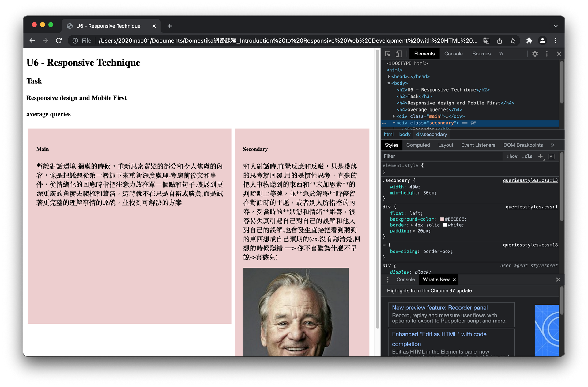Expand the head element in DOM tree
Viewport: 588px width, 387px height.
[389, 77]
